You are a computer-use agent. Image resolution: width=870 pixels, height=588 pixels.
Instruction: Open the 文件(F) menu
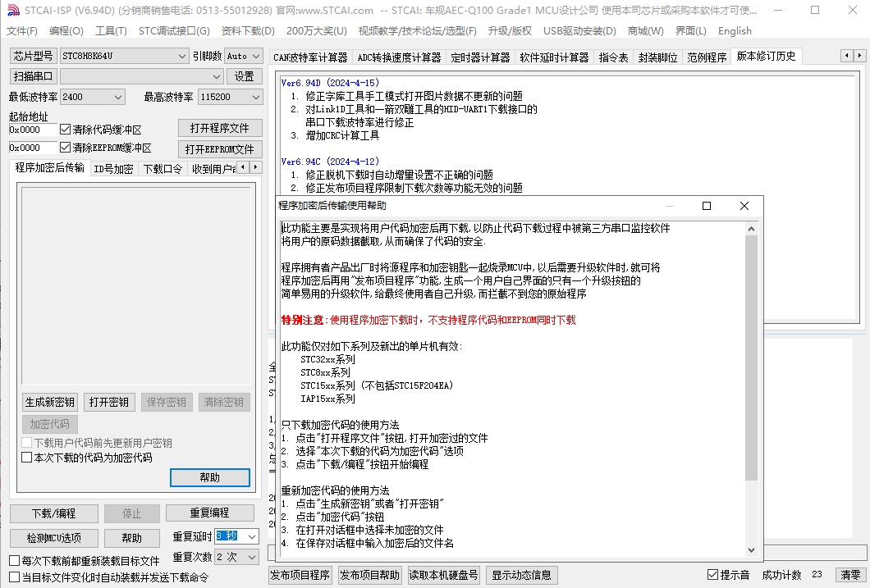click(x=22, y=31)
